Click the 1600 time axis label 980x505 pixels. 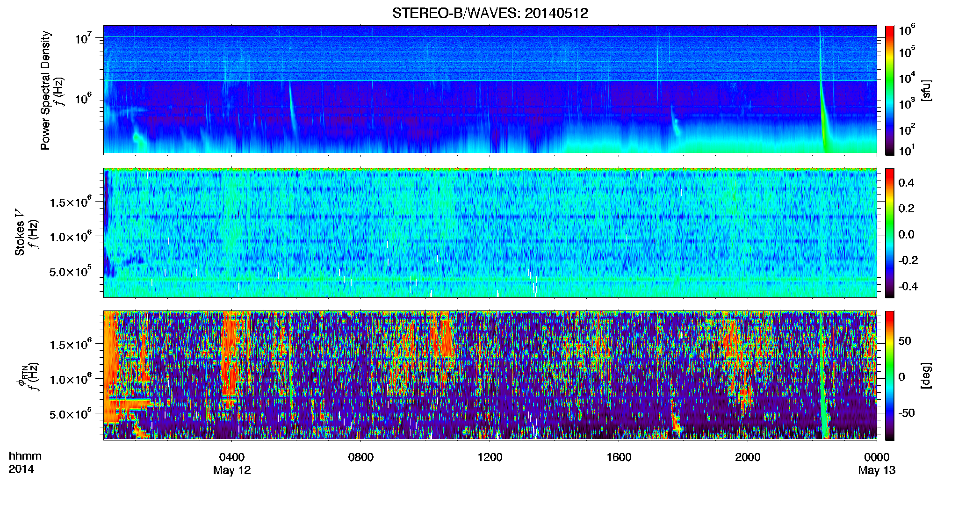(619, 457)
